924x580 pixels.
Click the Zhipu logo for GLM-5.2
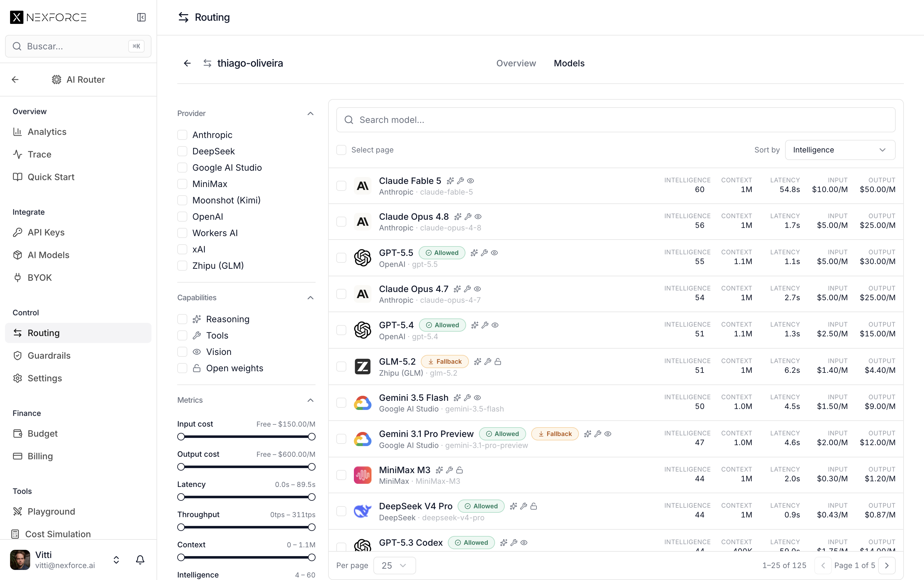362,366
